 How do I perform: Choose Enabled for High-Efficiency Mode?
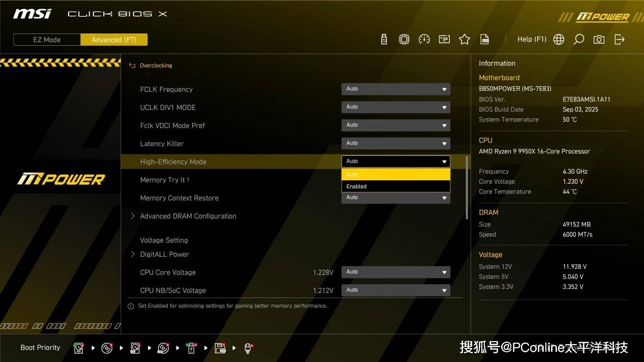click(395, 186)
